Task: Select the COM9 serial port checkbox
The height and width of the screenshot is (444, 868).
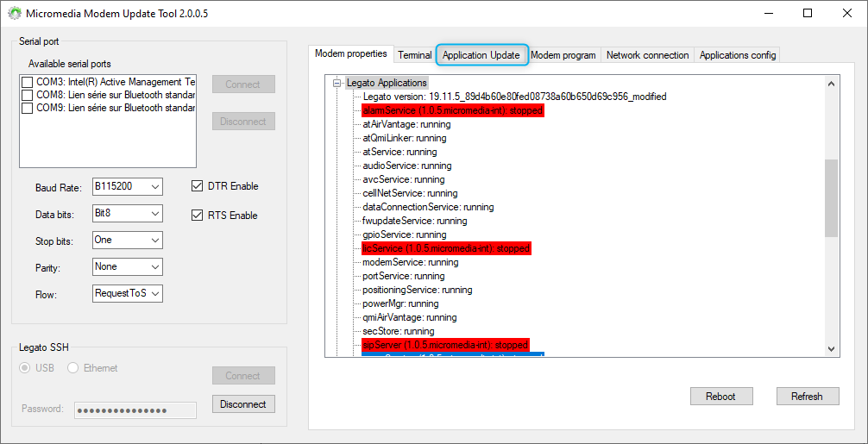Action: (x=28, y=109)
